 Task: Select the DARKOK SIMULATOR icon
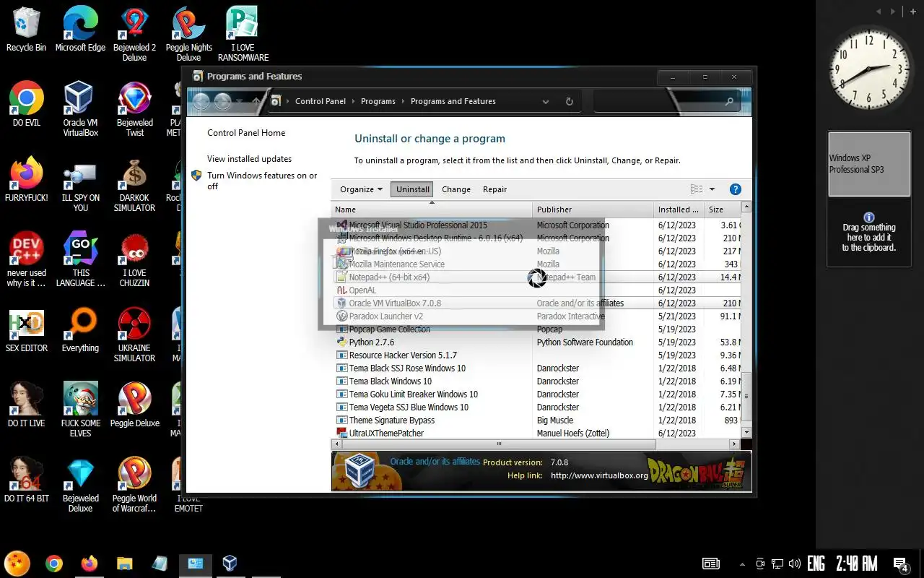[x=134, y=184]
